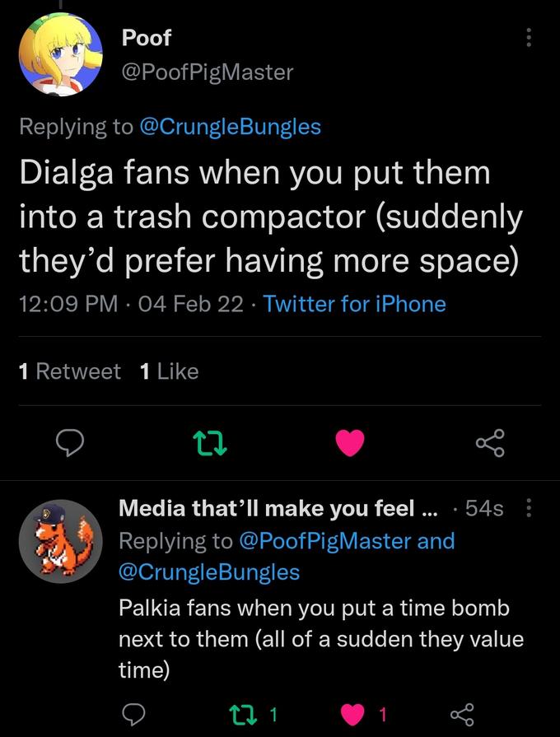Open the more options menu on the reply tweet
560x737 pixels.
(x=527, y=508)
